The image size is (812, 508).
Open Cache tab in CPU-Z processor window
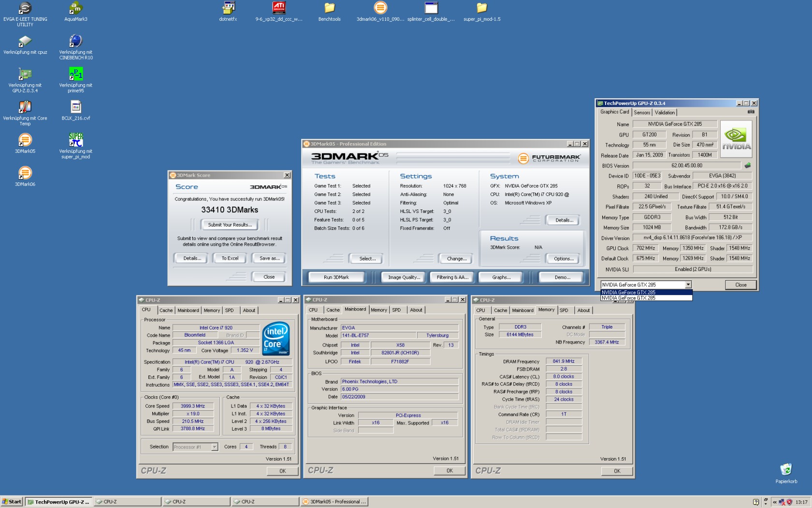[166, 311]
